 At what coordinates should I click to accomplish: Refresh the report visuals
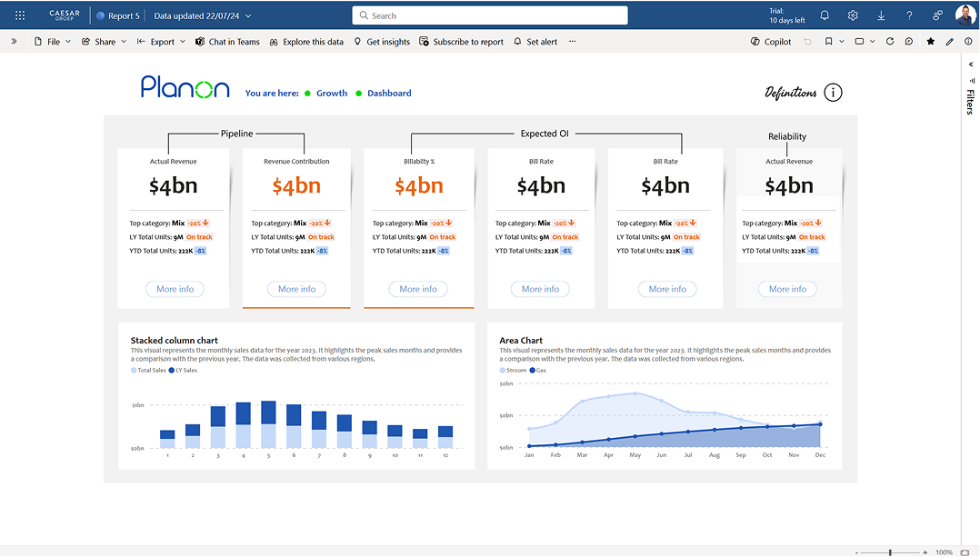point(890,42)
